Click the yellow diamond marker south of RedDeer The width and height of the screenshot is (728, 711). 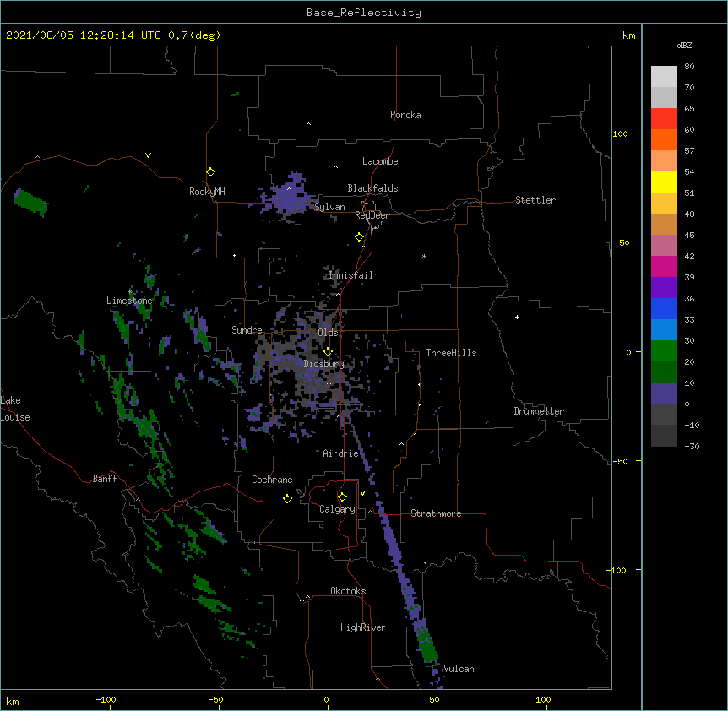click(x=359, y=237)
